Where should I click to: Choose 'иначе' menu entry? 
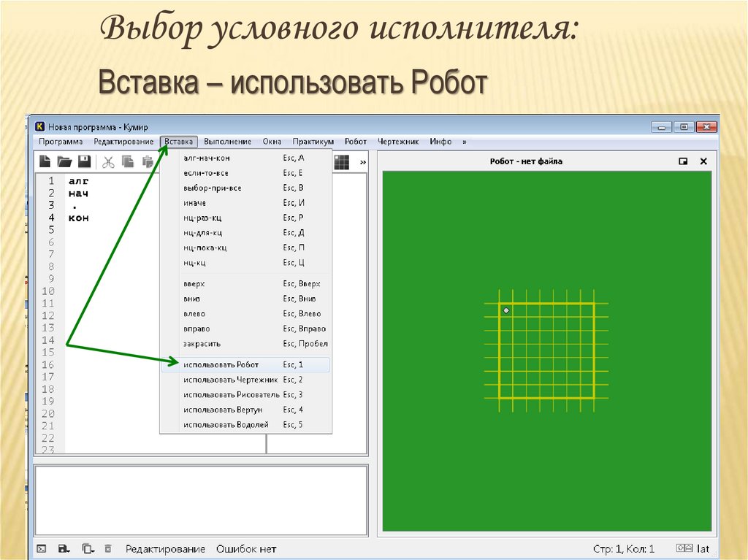245,203
